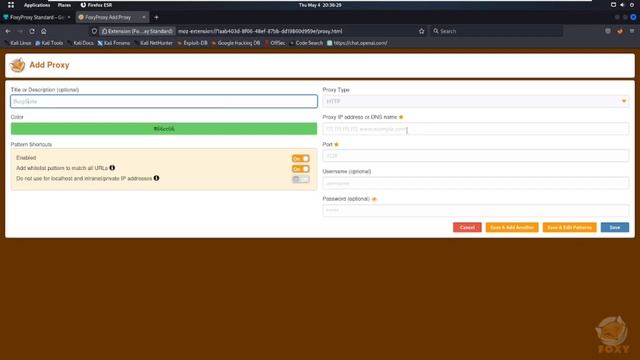Open the Exploit-DB bookmark

pyautogui.click(x=193, y=43)
